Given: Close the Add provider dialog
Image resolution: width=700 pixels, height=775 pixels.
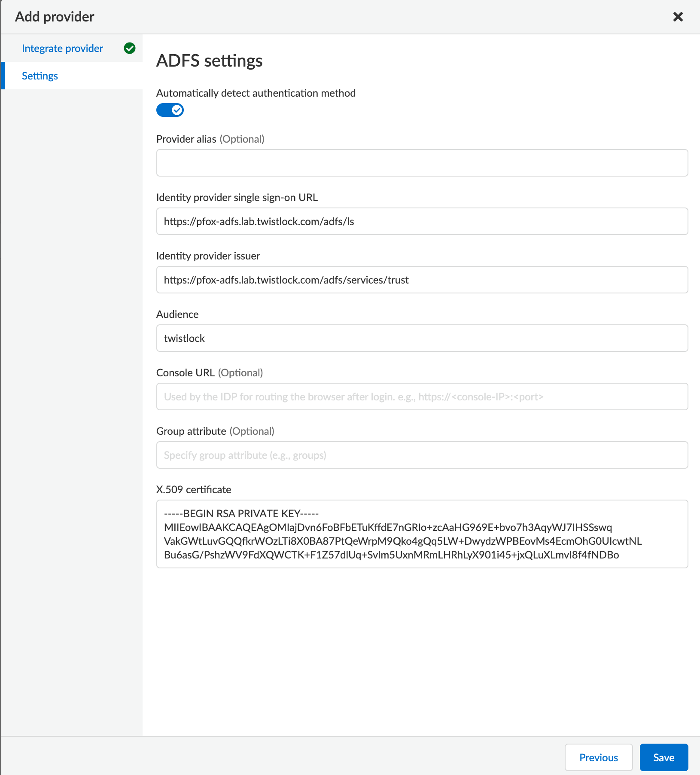Looking at the screenshot, I should (678, 17).
